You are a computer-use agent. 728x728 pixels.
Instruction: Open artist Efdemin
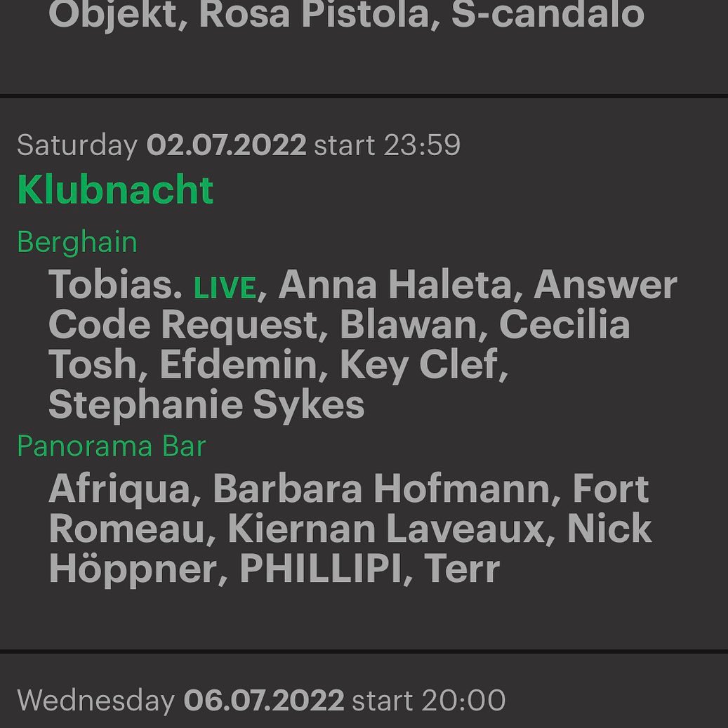coord(239,364)
